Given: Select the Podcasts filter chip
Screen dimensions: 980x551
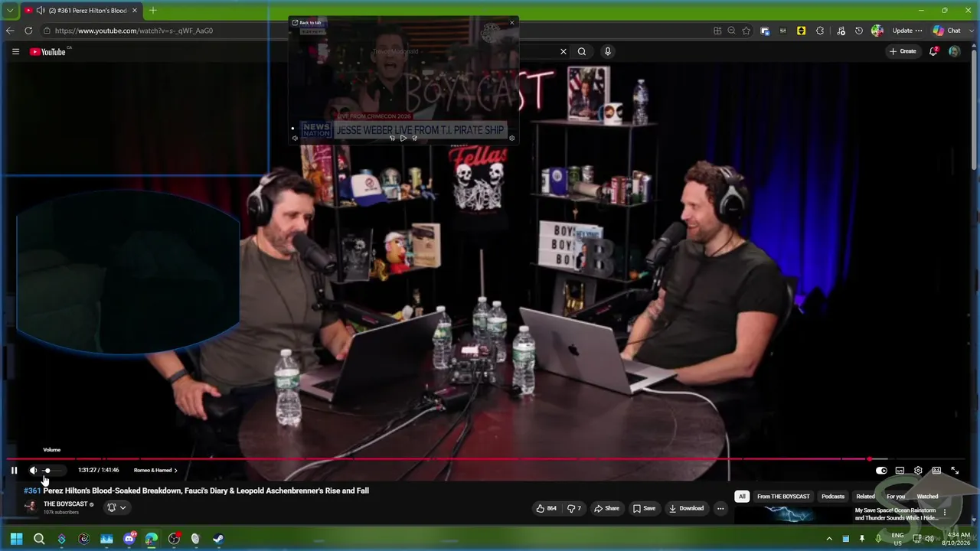Looking at the screenshot, I should [833, 497].
